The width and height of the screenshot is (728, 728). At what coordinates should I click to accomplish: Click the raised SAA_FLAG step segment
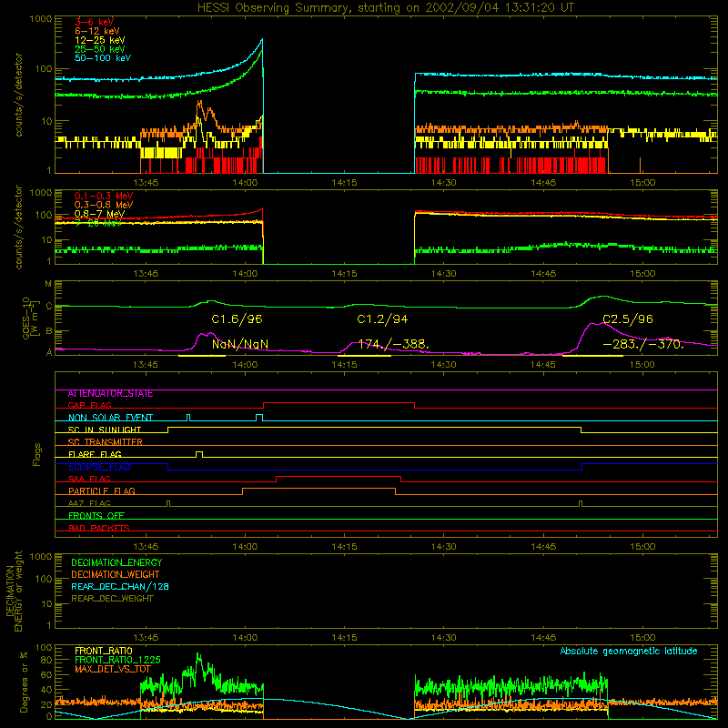coord(339,476)
